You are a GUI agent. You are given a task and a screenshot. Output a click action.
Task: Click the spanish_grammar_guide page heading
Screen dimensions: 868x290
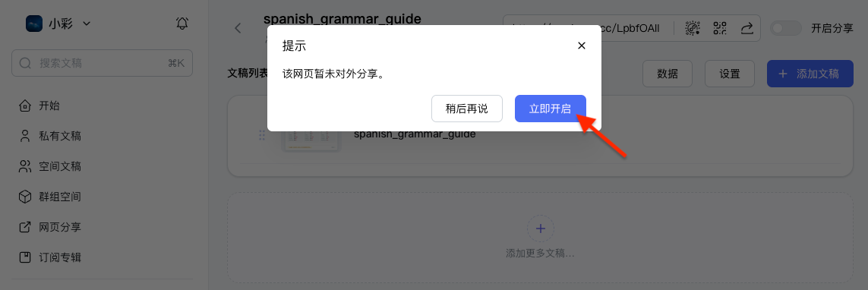tap(342, 19)
